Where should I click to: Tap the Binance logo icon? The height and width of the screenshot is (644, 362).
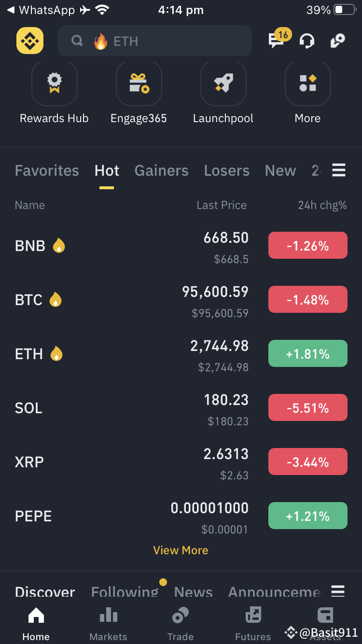pos(30,41)
